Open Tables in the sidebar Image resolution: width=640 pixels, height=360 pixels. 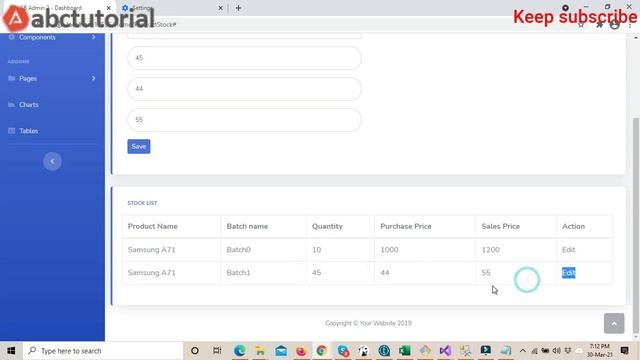tap(29, 131)
